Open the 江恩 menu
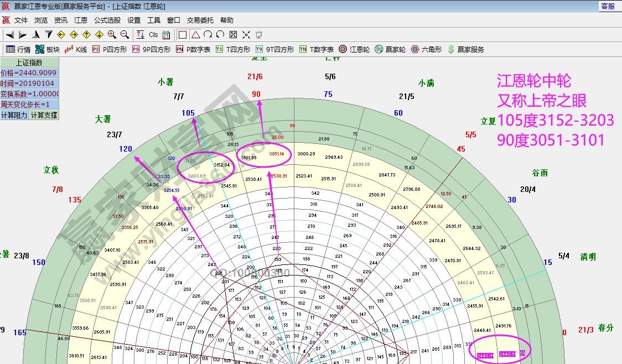 click(81, 20)
